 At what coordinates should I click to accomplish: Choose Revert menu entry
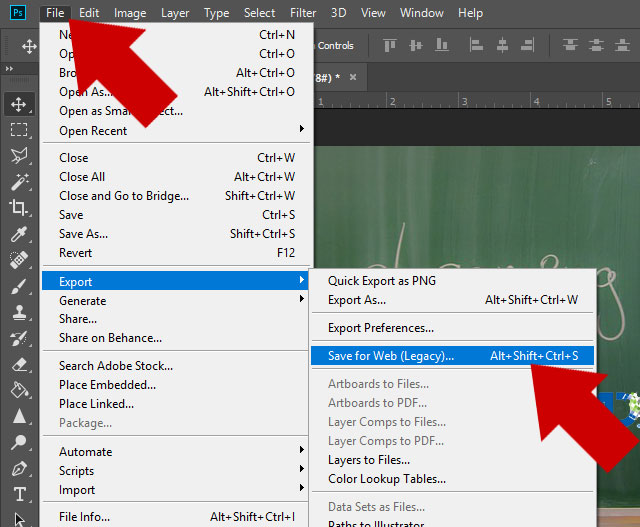click(177, 253)
